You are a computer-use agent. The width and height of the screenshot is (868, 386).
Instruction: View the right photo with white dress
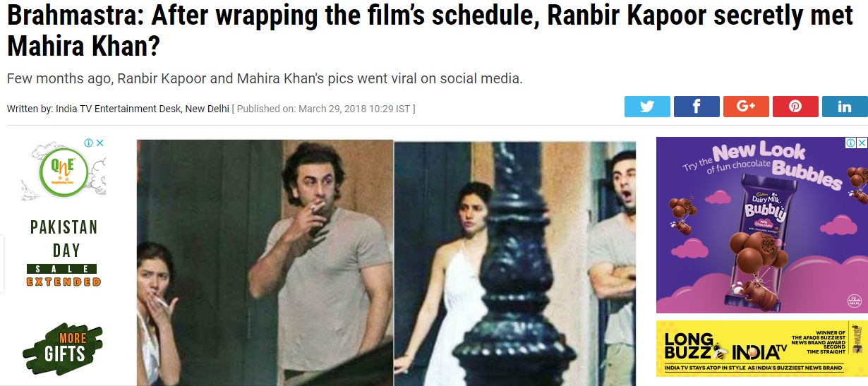pyautogui.click(x=514, y=263)
